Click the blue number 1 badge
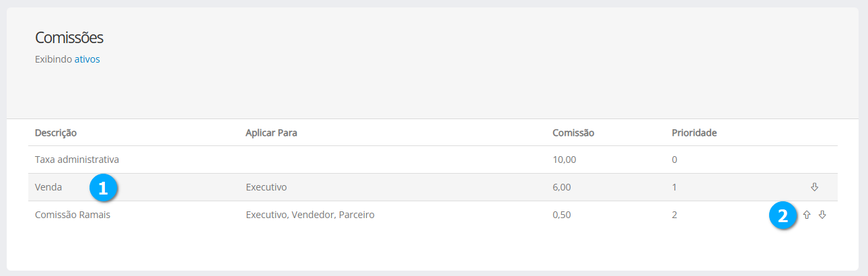 click(103, 188)
